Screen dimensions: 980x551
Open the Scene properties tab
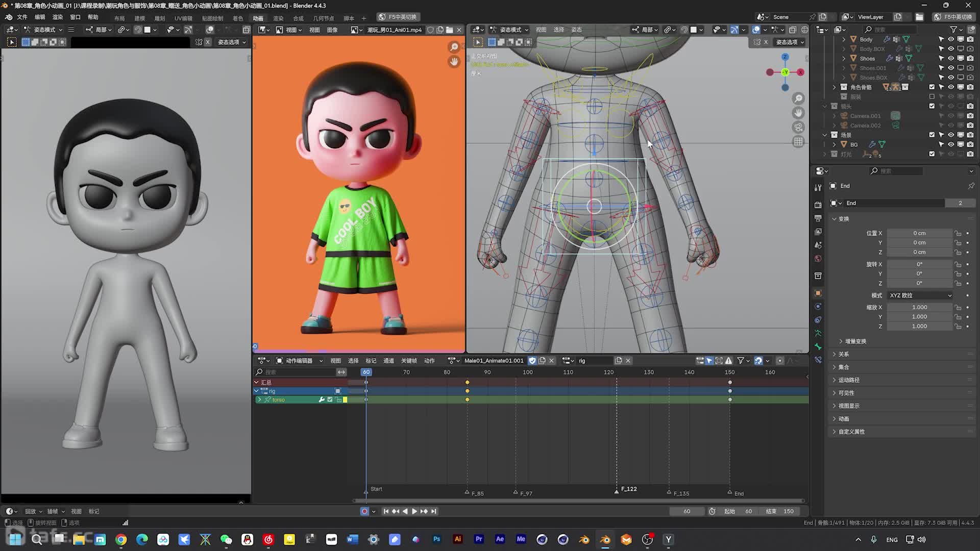tap(818, 245)
